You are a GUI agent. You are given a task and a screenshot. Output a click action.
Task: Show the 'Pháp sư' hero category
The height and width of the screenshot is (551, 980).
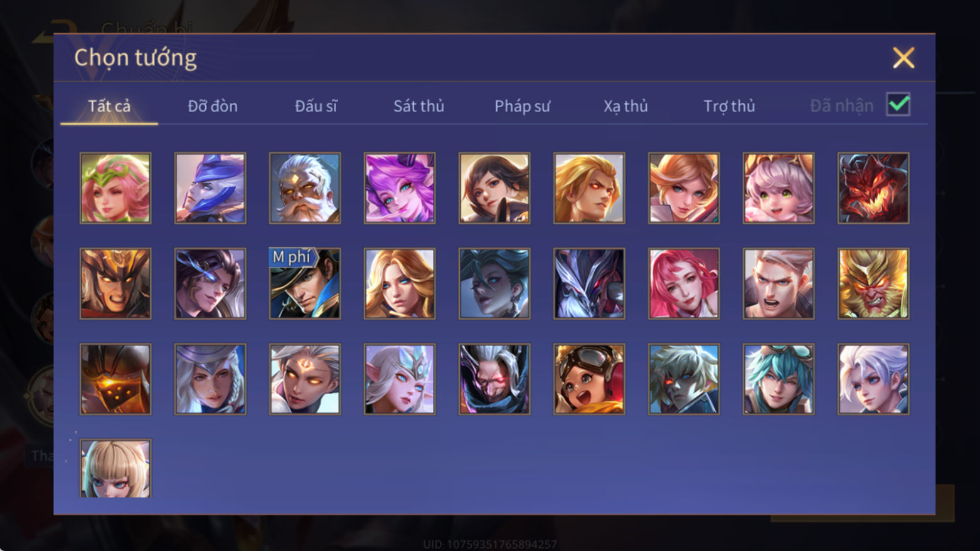pyautogui.click(x=522, y=106)
